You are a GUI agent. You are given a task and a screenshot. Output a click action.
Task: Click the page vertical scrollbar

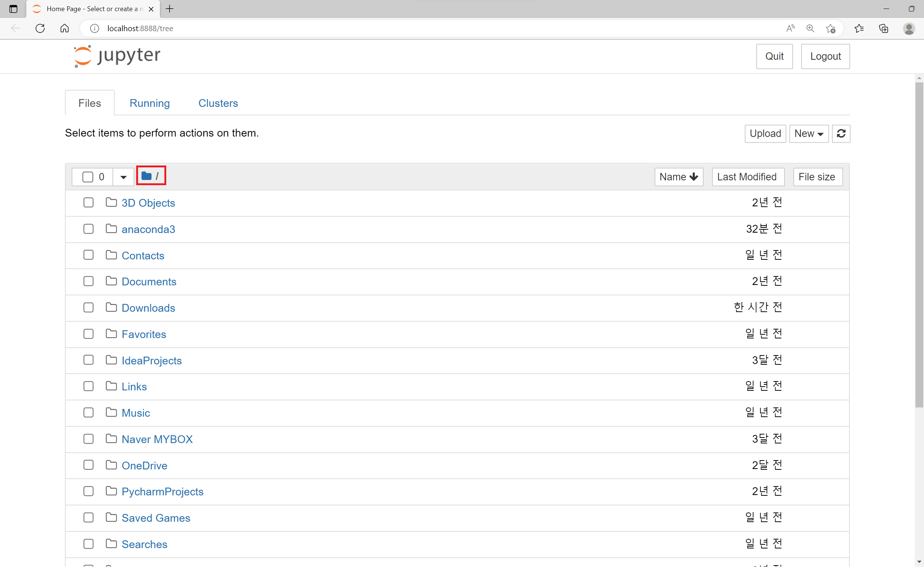click(x=919, y=244)
